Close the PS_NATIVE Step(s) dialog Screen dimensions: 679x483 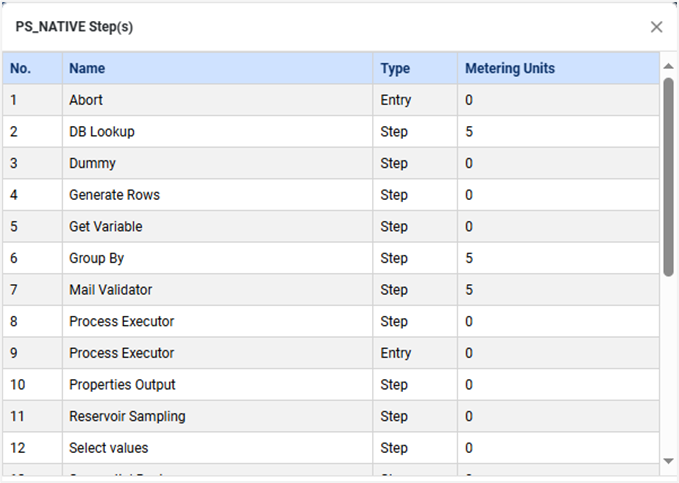click(656, 27)
